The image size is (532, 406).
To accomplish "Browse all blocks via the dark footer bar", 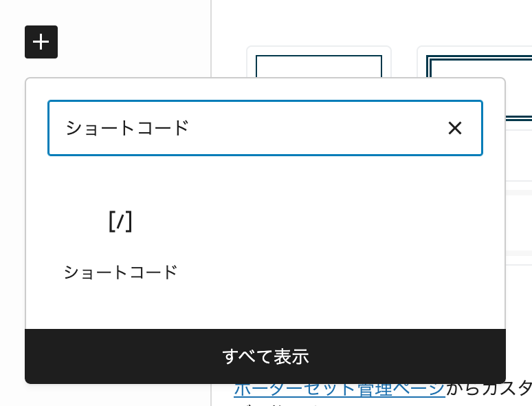I will (x=265, y=356).
